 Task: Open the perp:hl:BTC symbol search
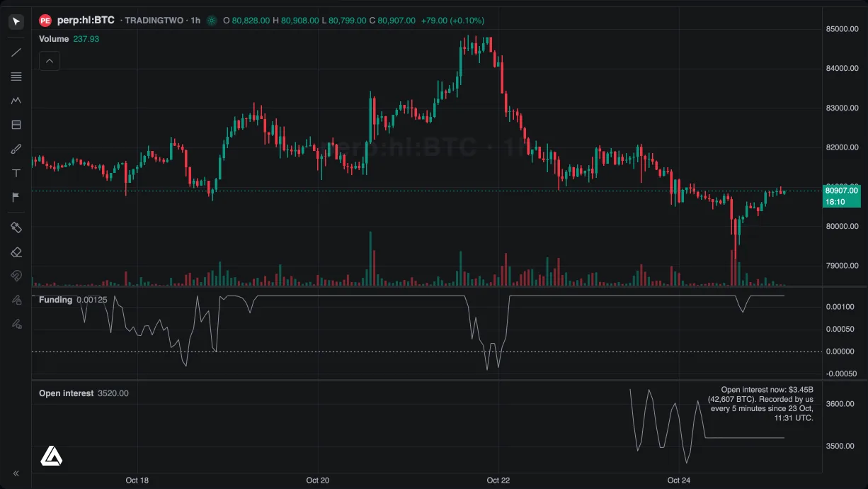[86, 21]
